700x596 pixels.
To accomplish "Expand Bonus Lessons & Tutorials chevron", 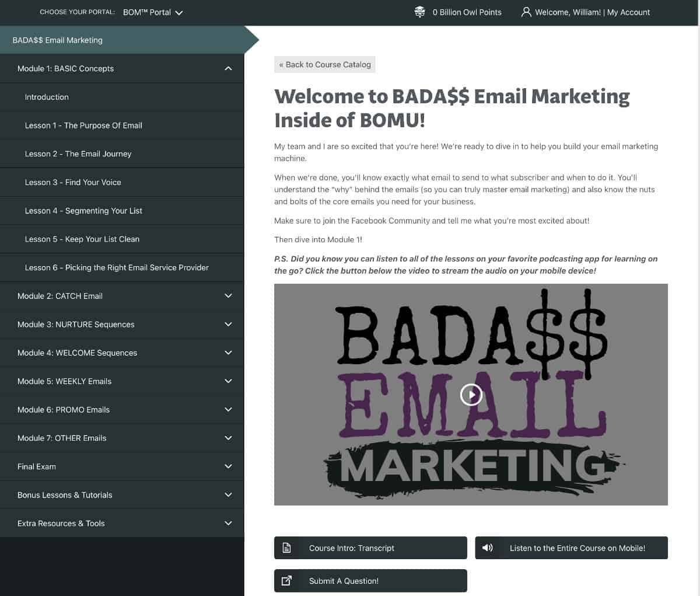I will click(228, 494).
